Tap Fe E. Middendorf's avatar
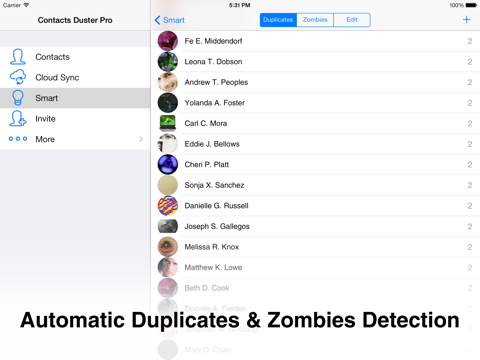 click(x=168, y=41)
